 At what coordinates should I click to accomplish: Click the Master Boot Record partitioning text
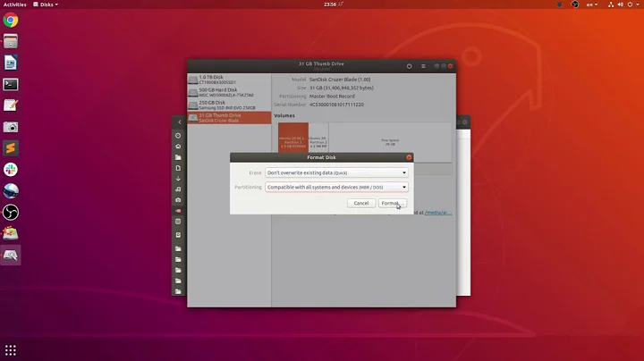tap(332, 97)
